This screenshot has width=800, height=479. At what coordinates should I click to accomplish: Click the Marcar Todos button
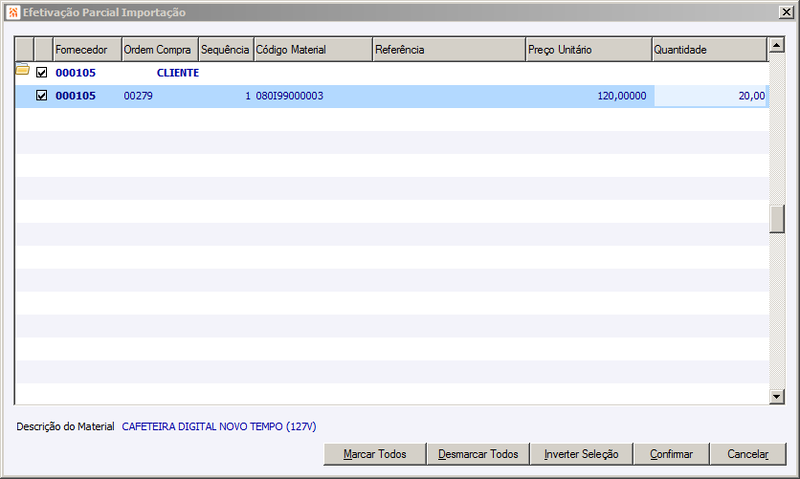point(375,454)
